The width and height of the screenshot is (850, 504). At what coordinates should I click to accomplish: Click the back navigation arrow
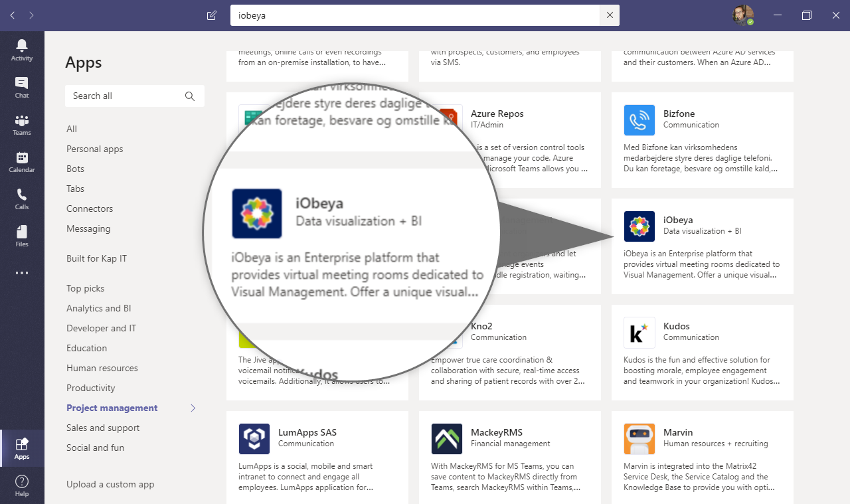[x=13, y=15]
